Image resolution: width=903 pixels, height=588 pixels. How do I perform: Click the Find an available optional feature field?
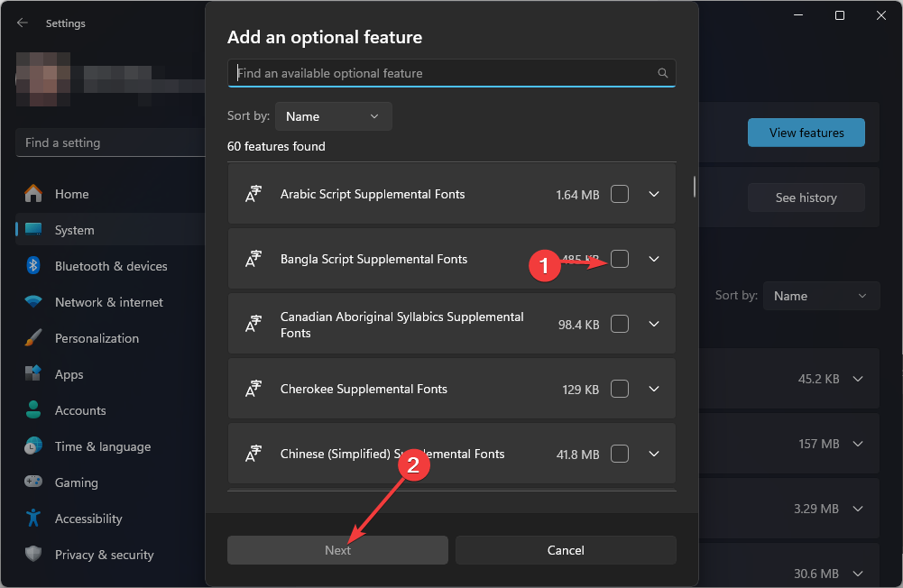pyautogui.click(x=442, y=73)
